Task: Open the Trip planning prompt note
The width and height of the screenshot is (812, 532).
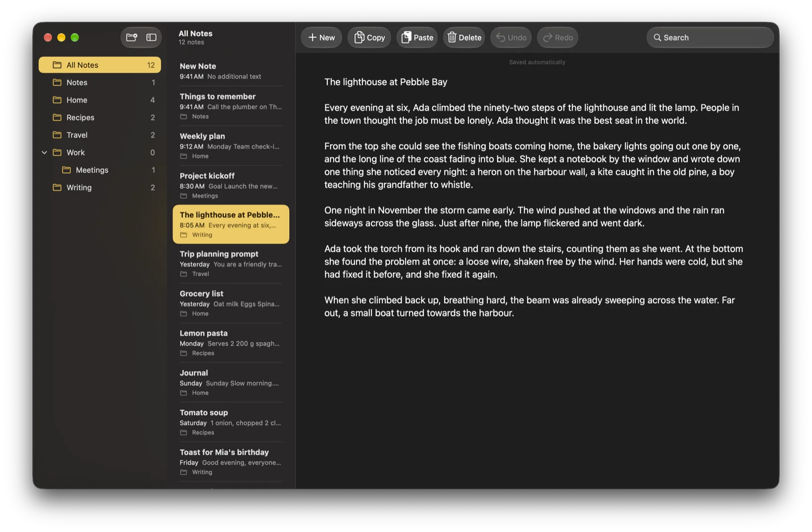Action: pyautogui.click(x=231, y=264)
